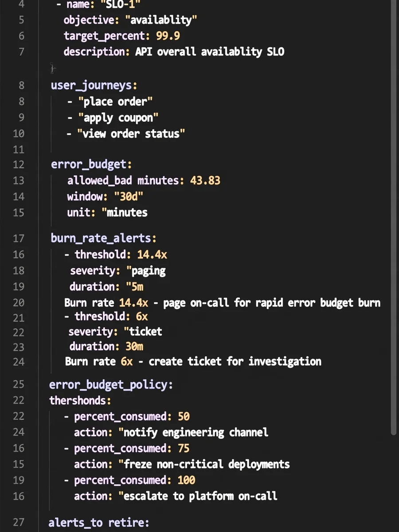Click gutter line number 27 beside alerts_to retire
399x532 pixels.
coord(19,523)
